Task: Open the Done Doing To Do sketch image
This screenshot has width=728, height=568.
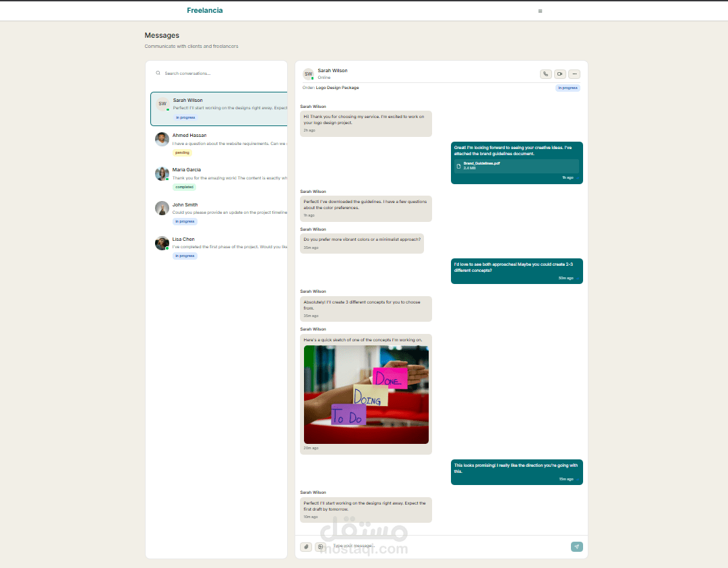Action: click(x=366, y=395)
